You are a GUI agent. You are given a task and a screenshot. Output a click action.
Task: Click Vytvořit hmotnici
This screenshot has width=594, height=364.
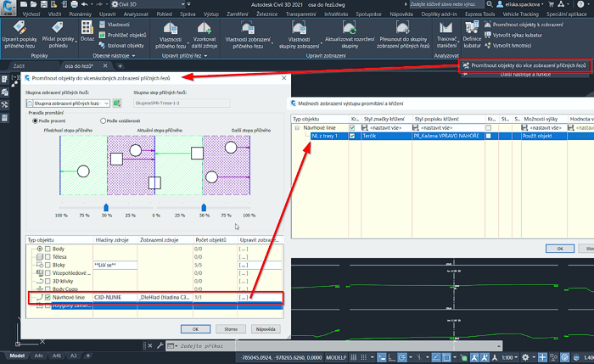click(x=508, y=46)
